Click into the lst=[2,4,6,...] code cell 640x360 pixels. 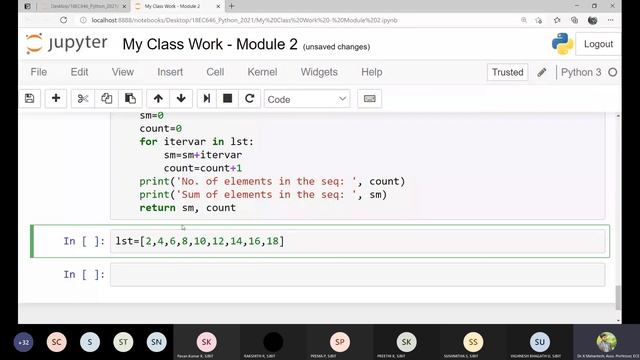[x=358, y=241]
